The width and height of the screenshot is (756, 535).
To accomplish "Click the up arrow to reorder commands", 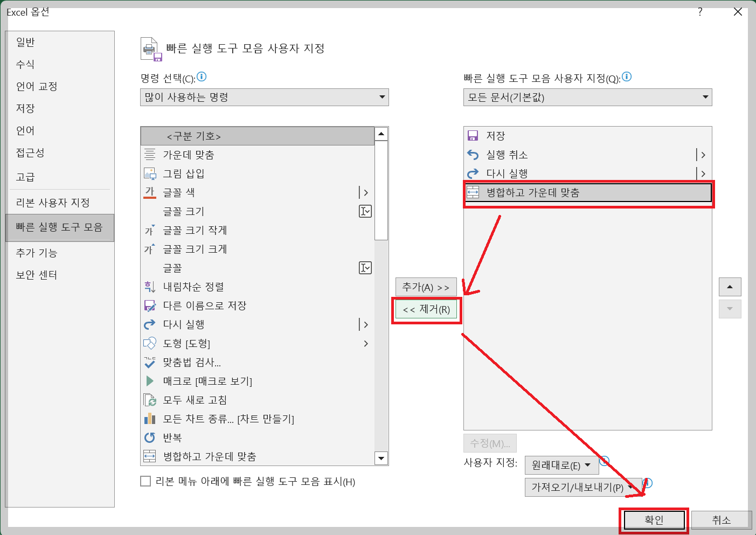I will point(730,287).
